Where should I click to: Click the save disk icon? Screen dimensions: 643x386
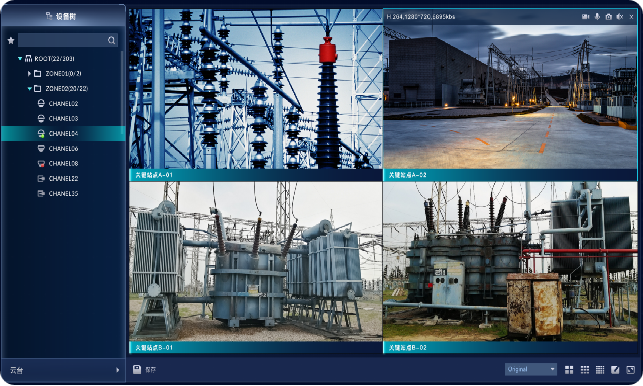tap(137, 370)
